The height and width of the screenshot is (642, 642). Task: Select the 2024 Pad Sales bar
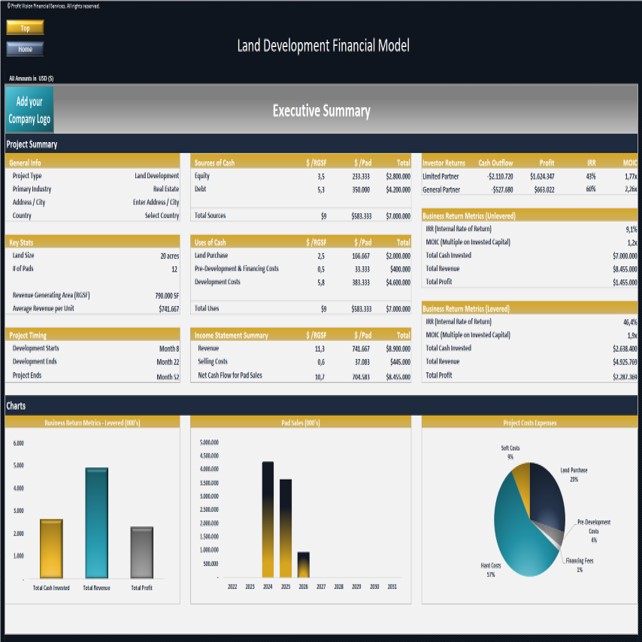tap(267, 519)
